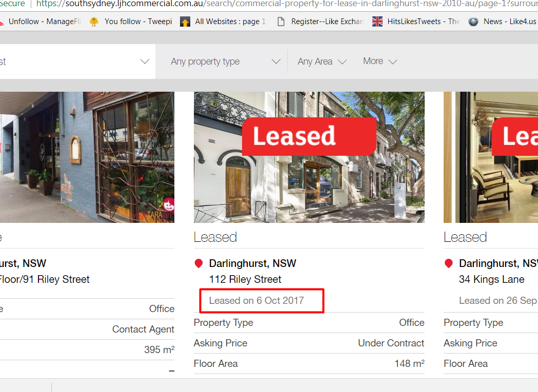Viewport: 538px width, 392px height.
Task: Click the 395 m² floor area value
Action: click(x=159, y=349)
